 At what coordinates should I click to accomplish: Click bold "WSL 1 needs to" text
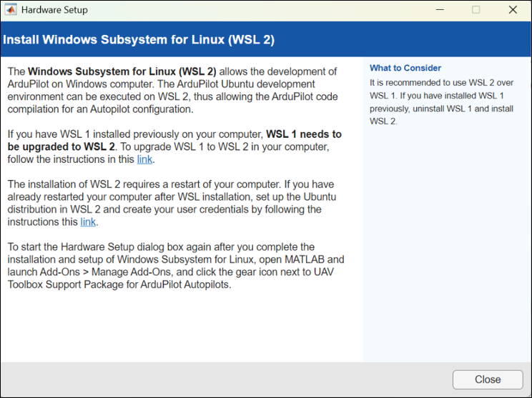point(303,134)
